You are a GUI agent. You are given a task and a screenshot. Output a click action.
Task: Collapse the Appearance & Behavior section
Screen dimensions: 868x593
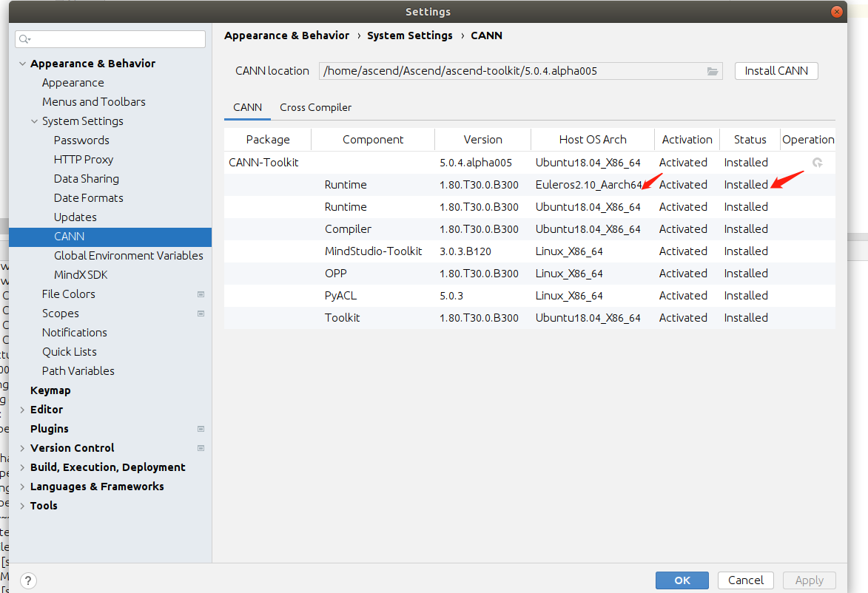point(23,64)
